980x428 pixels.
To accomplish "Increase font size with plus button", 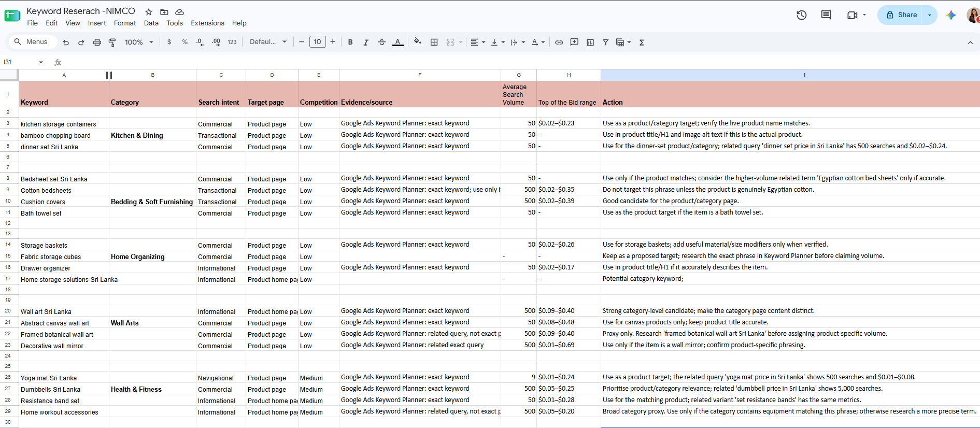I will 333,42.
